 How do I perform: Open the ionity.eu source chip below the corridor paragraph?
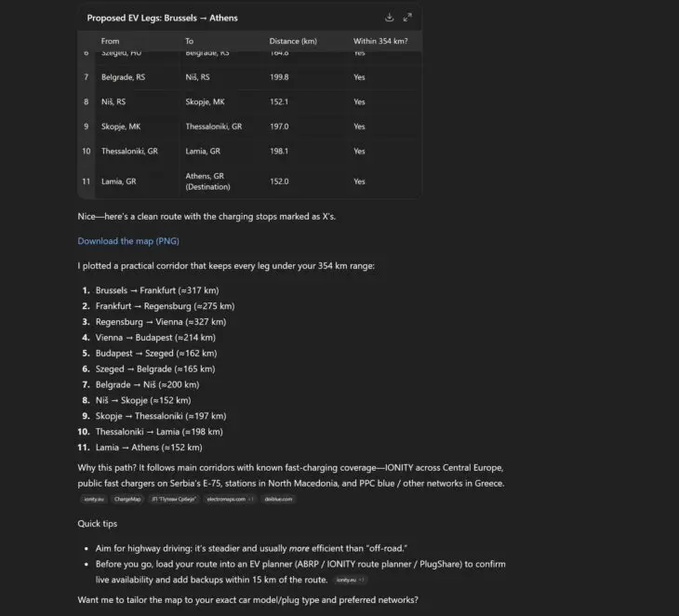tap(94, 500)
